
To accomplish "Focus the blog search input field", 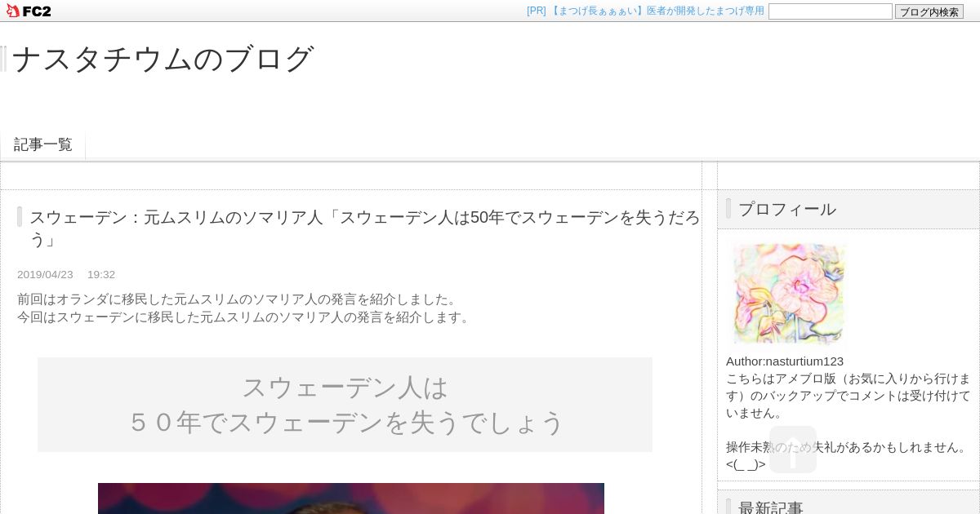I will point(830,11).
